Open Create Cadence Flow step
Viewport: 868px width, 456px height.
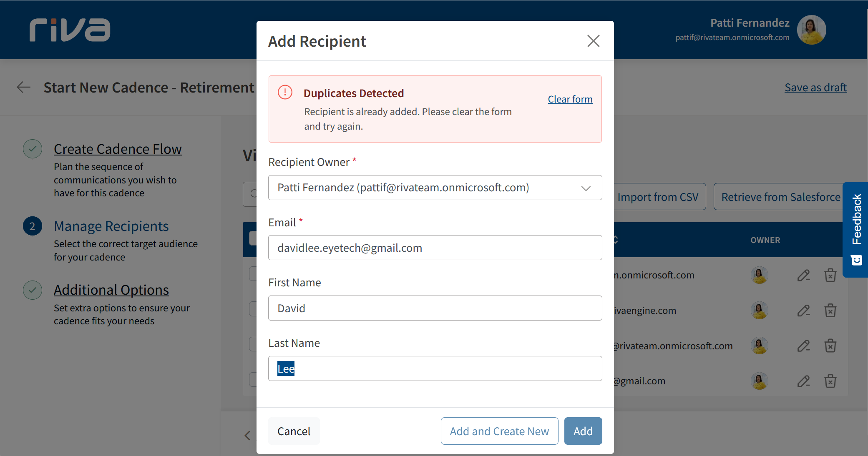coord(118,149)
